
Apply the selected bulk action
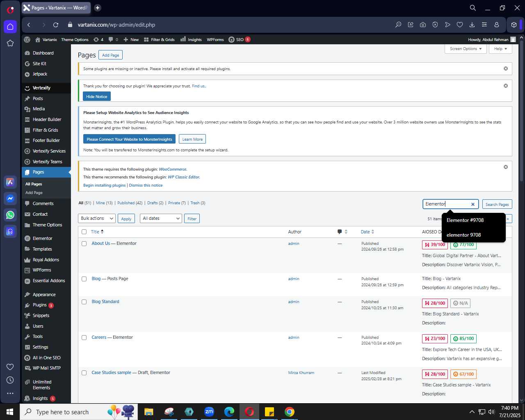[126, 219]
